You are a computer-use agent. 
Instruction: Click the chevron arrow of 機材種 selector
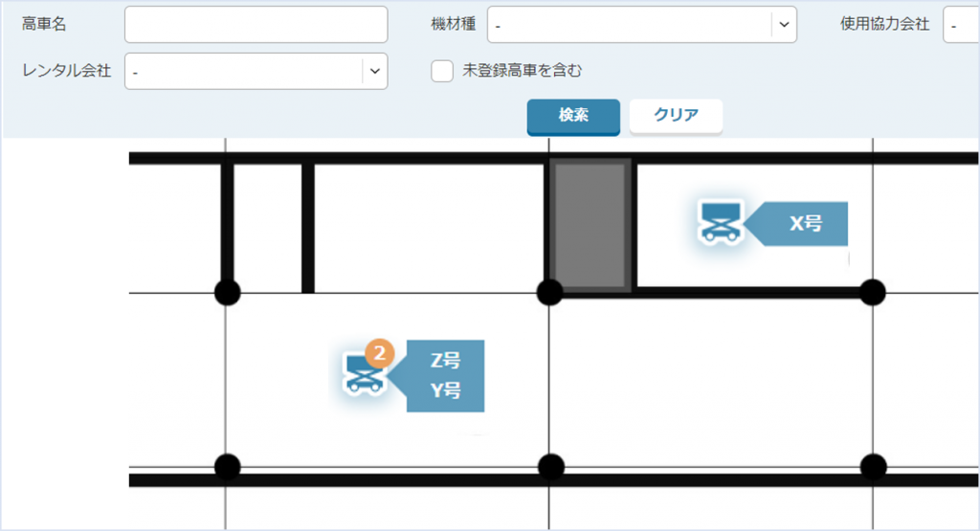[x=784, y=25]
